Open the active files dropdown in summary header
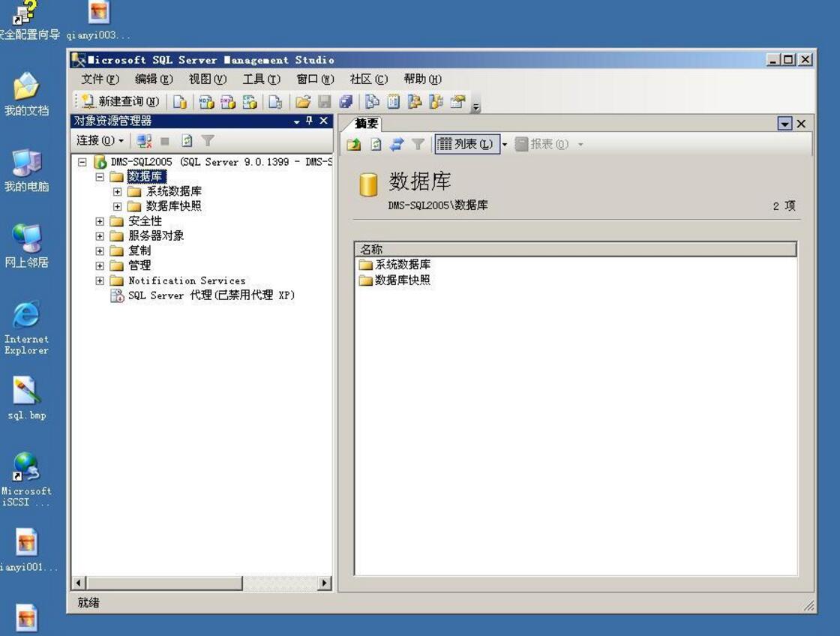Image resolution: width=840 pixels, height=636 pixels. point(784,124)
